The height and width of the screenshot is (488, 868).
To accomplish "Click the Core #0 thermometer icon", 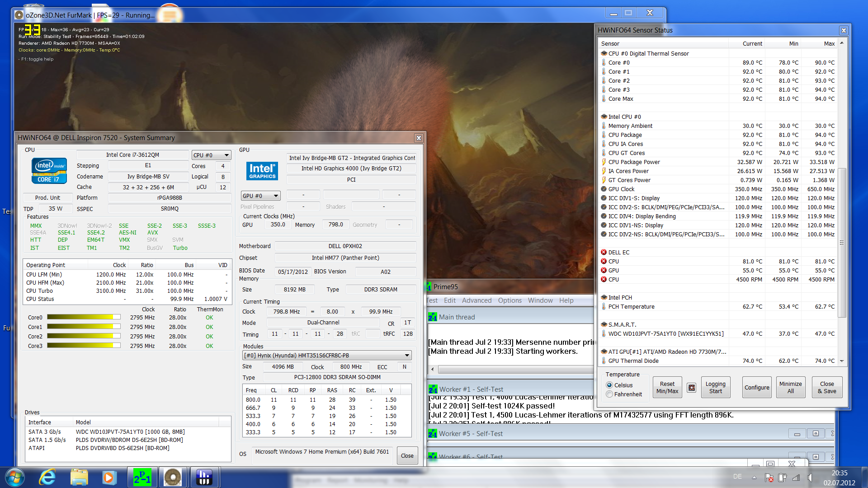I will click(x=604, y=62).
